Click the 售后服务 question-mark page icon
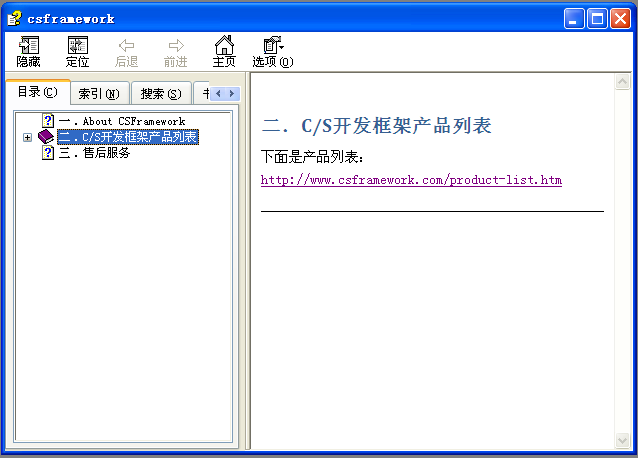 click(x=47, y=153)
